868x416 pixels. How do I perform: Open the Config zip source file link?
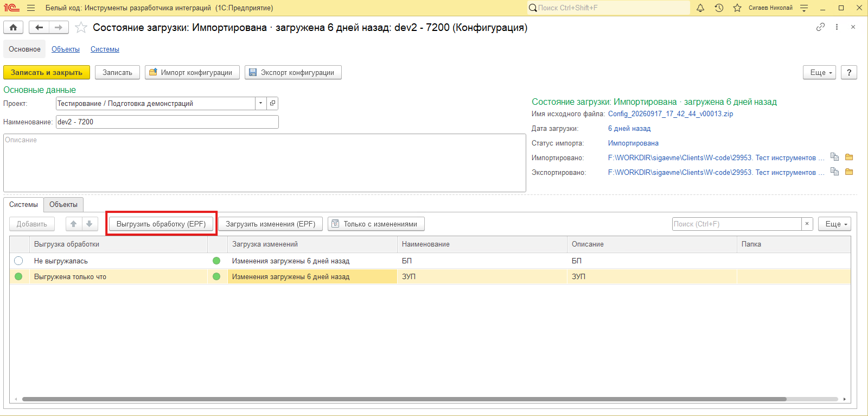point(671,114)
